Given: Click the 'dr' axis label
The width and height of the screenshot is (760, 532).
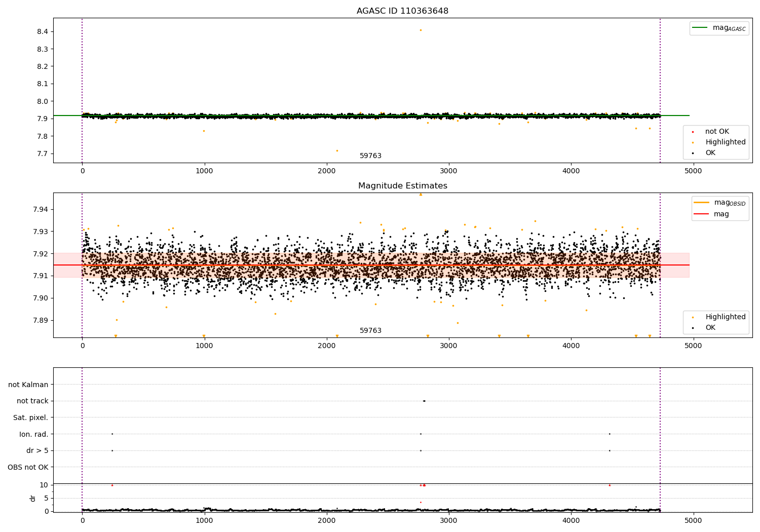Looking at the screenshot, I should click(33, 498).
